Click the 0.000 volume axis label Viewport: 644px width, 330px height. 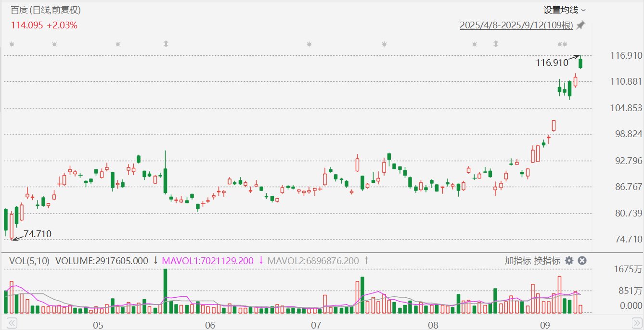point(631,305)
